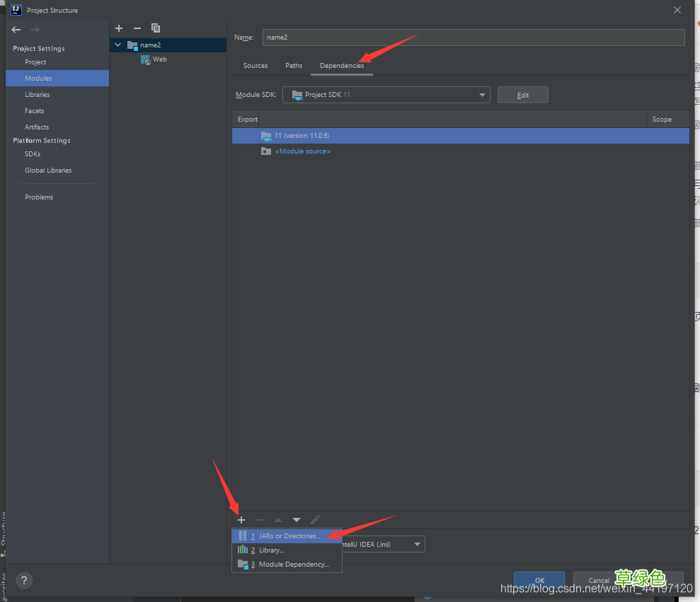The height and width of the screenshot is (602, 700).
Task: Open help with question mark icon
Action: pyautogui.click(x=25, y=581)
